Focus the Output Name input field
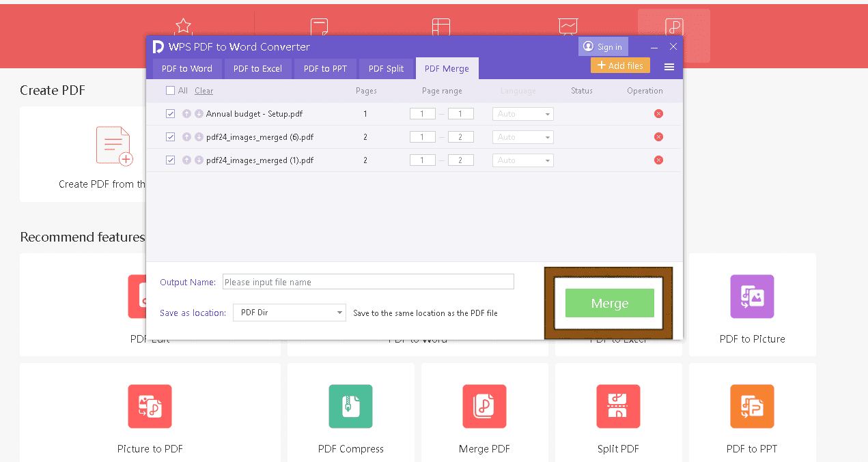Screen dimensions: 868x462 [368, 282]
